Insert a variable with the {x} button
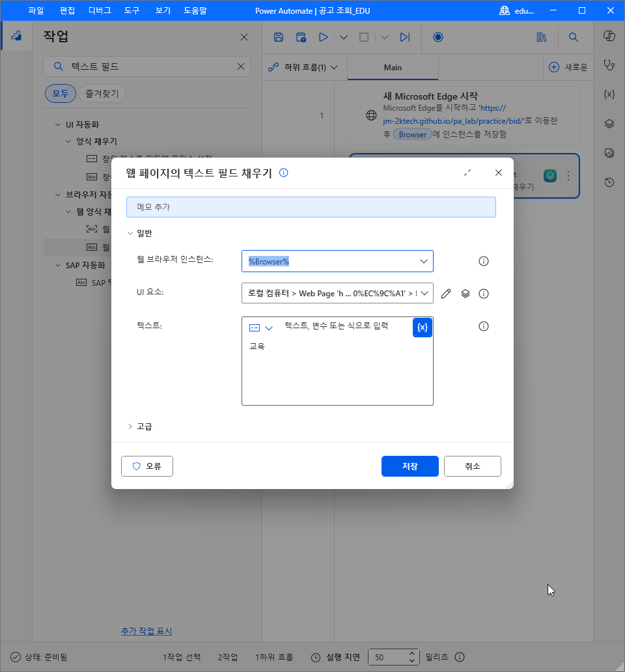 pyautogui.click(x=423, y=328)
